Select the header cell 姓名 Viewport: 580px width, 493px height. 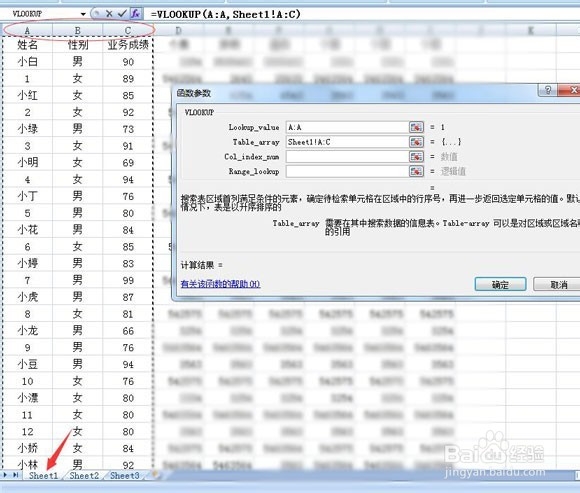(x=27, y=45)
